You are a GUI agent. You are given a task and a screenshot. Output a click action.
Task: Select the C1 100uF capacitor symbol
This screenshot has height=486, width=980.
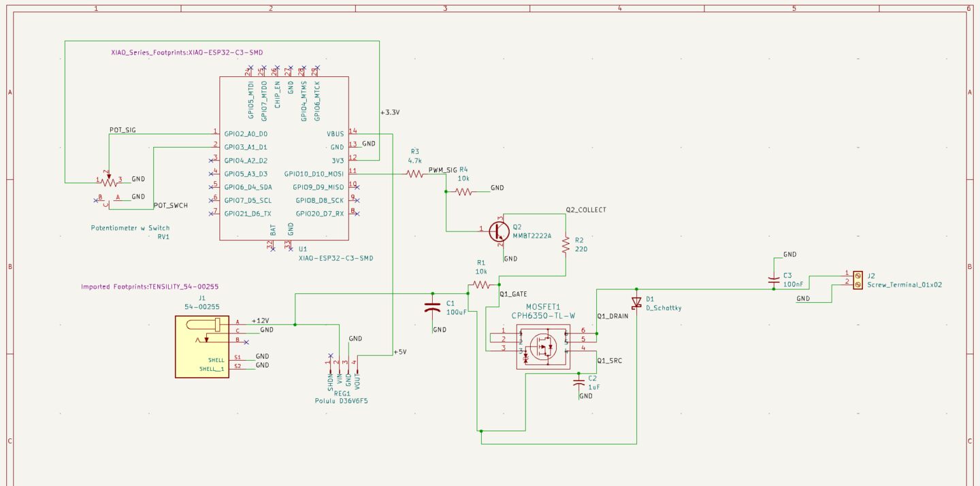click(x=432, y=307)
